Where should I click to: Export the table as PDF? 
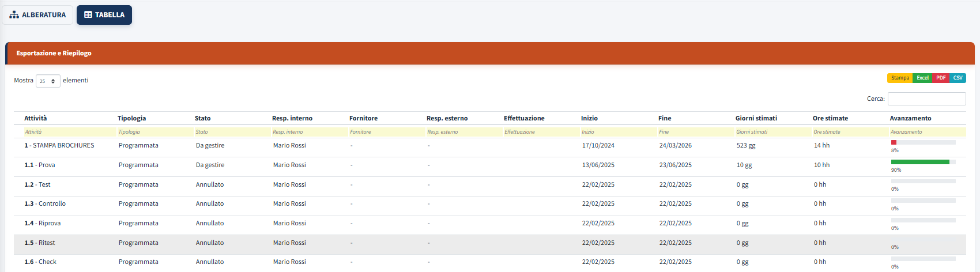(x=941, y=78)
